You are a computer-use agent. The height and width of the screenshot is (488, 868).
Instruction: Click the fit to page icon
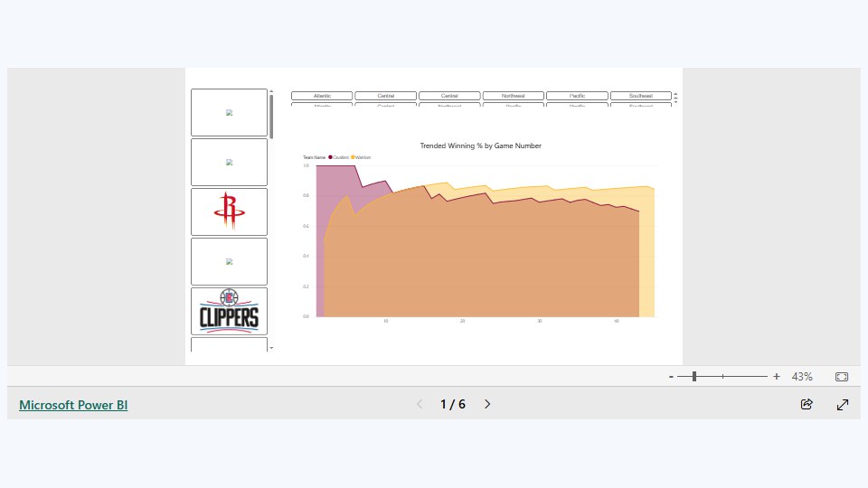pyautogui.click(x=842, y=377)
